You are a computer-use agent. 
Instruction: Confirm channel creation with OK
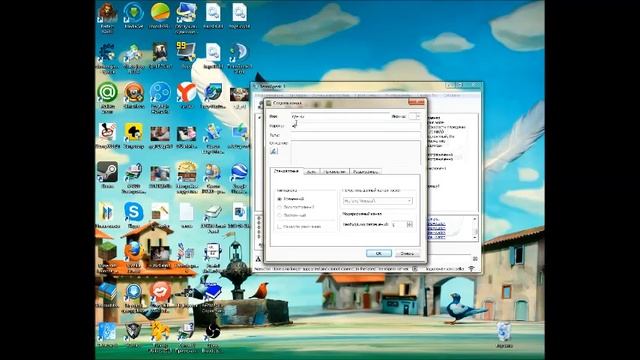coord(379,253)
